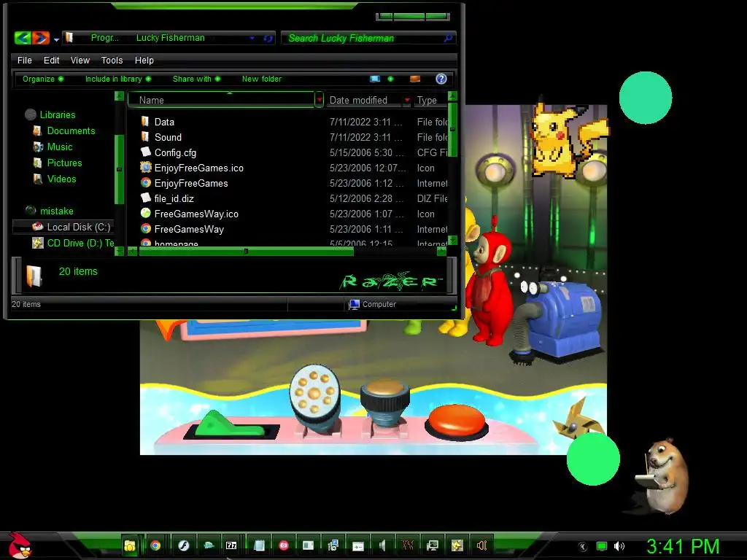Open the Edit menu
This screenshot has width=747, height=560.
tap(52, 60)
